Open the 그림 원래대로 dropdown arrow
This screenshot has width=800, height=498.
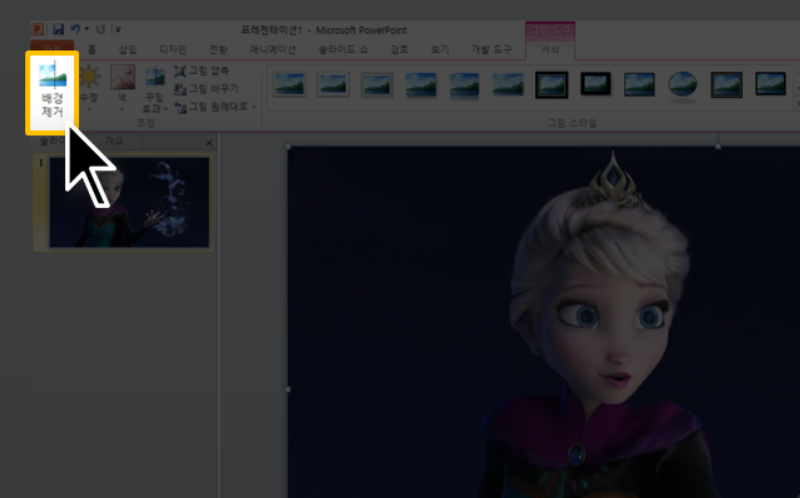click(254, 107)
